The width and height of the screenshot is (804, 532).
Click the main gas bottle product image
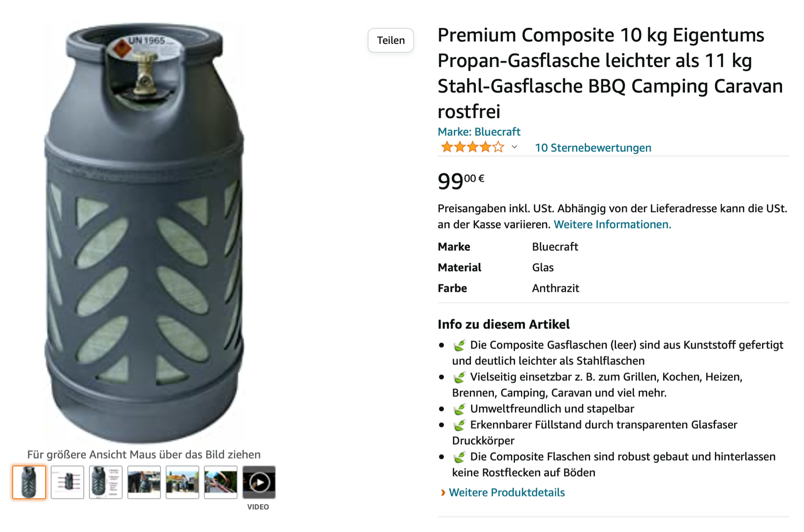(144, 231)
